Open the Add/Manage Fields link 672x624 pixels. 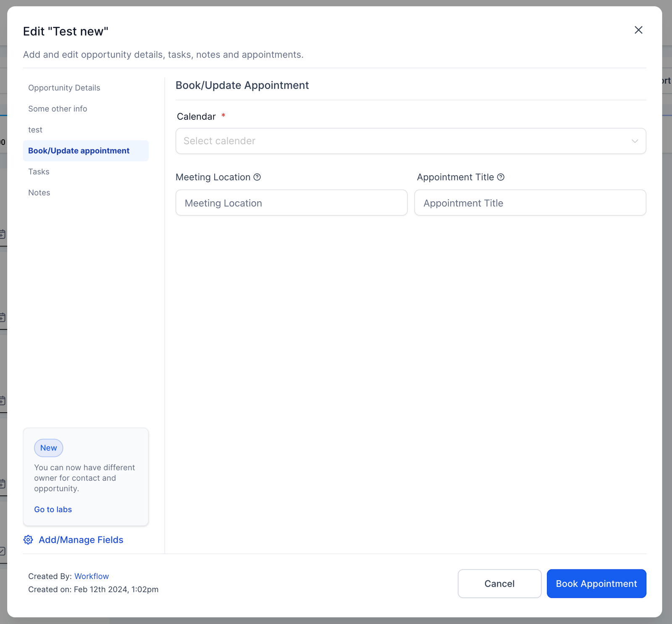[x=81, y=540]
